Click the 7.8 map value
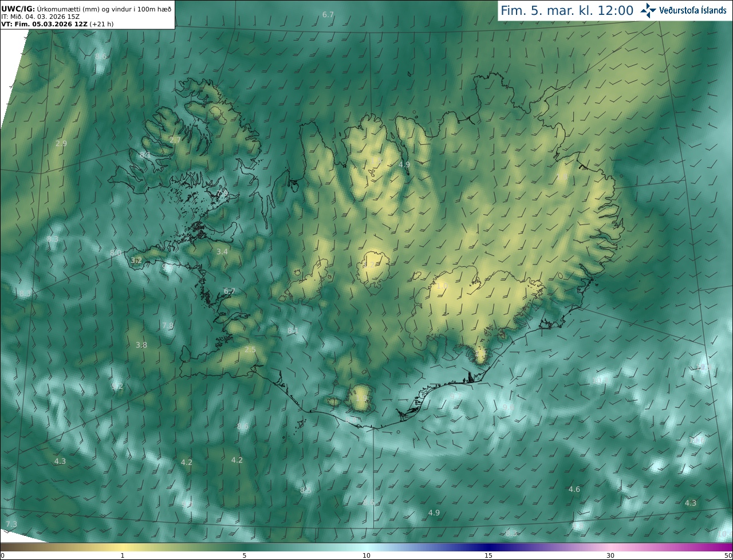Viewport: 733px width, 560px height. click(167, 326)
